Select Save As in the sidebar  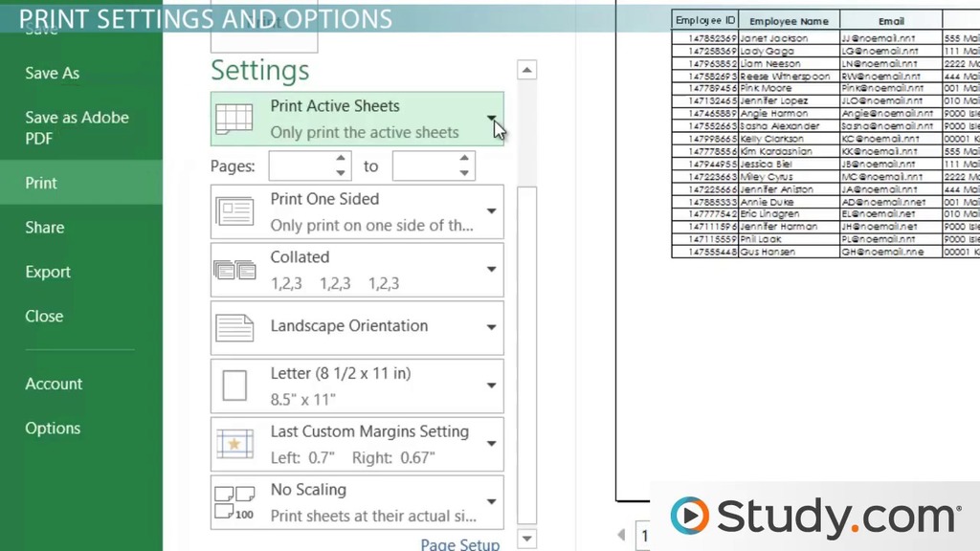point(53,74)
